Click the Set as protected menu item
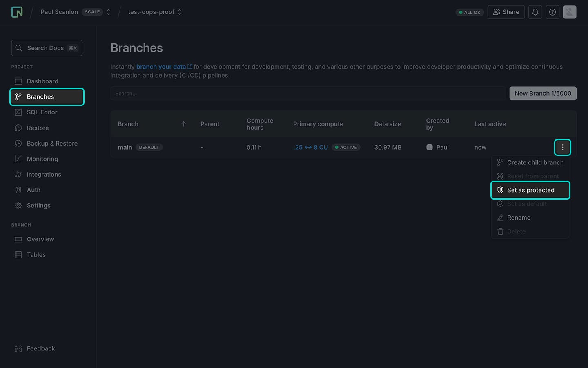 click(x=530, y=190)
